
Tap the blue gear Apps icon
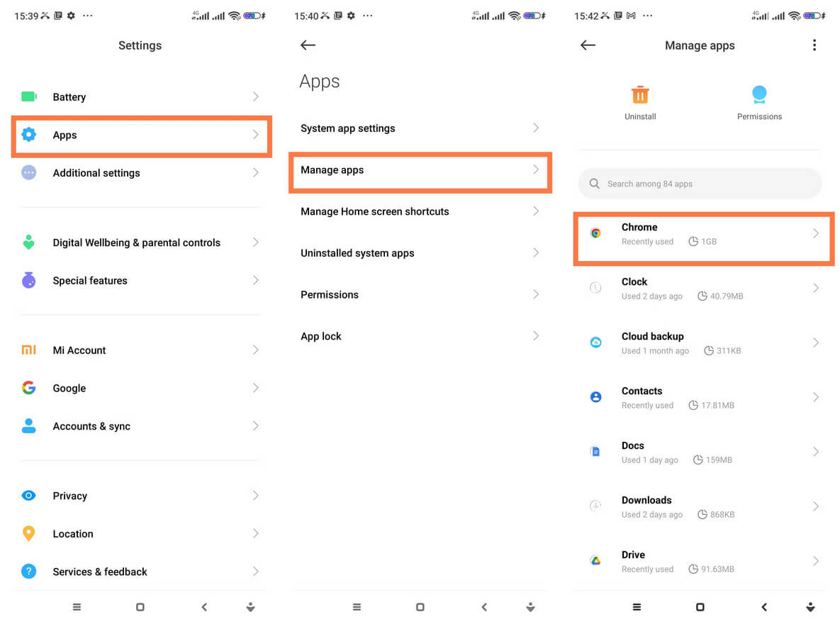click(x=29, y=135)
